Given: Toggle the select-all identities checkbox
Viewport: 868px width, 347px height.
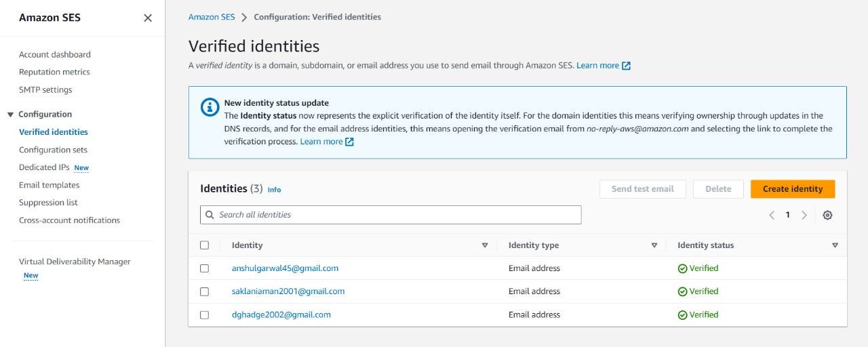Looking at the screenshot, I should point(205,245).
